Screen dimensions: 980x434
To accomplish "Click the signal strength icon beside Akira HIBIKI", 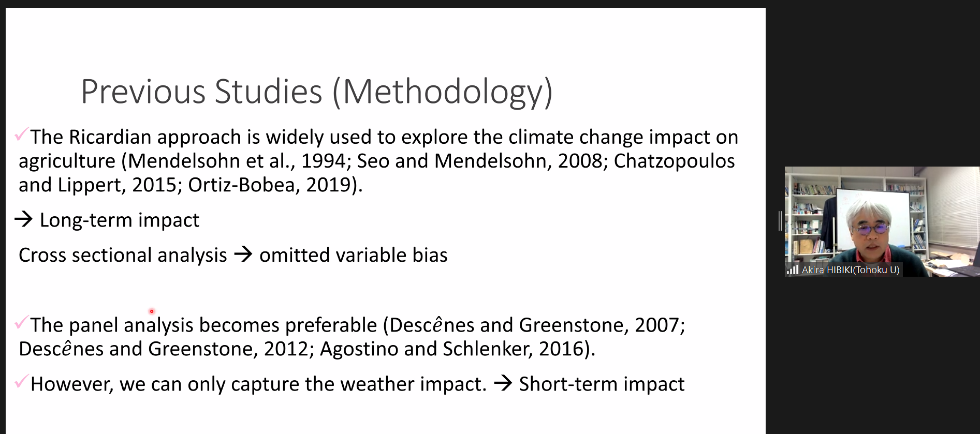I will coord(792,270).
